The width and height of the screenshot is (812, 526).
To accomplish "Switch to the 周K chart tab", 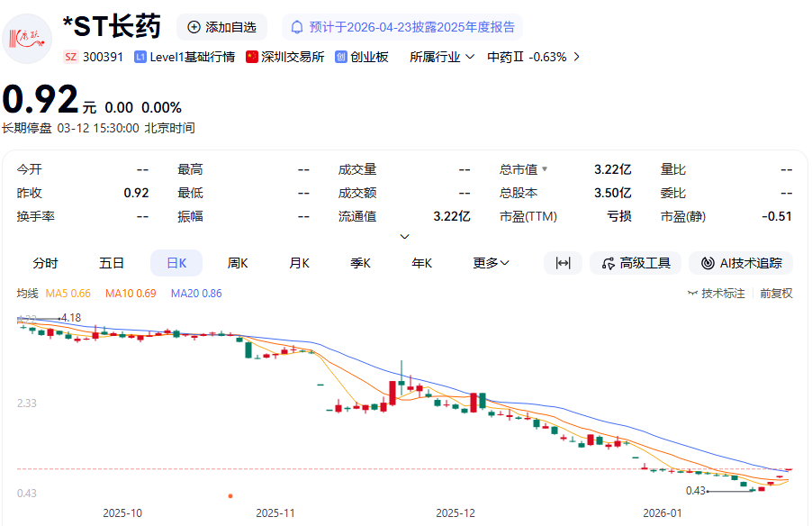I will [x=238, y=263].
